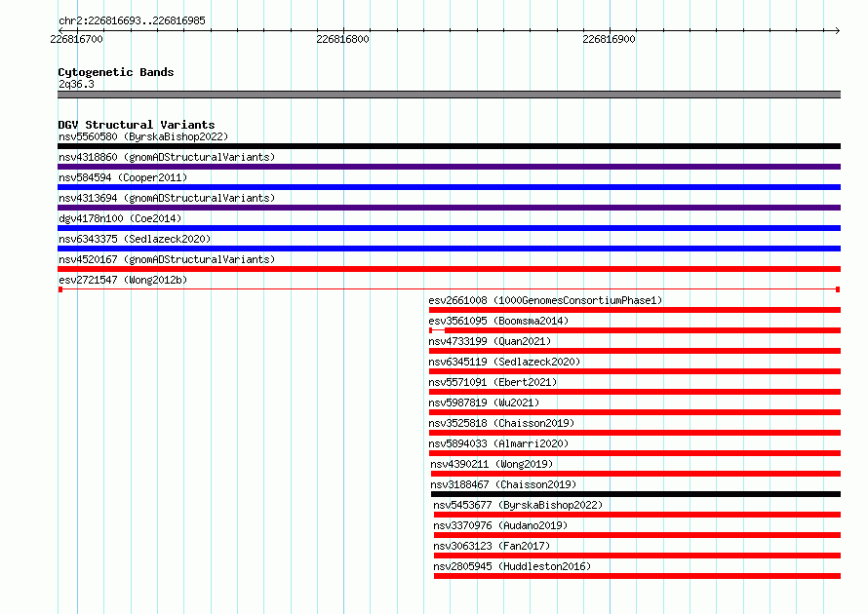The width and height of the screenshot is (868, 614).
Task: Click the red nsv4390211 variant bar
Action: 636,474
